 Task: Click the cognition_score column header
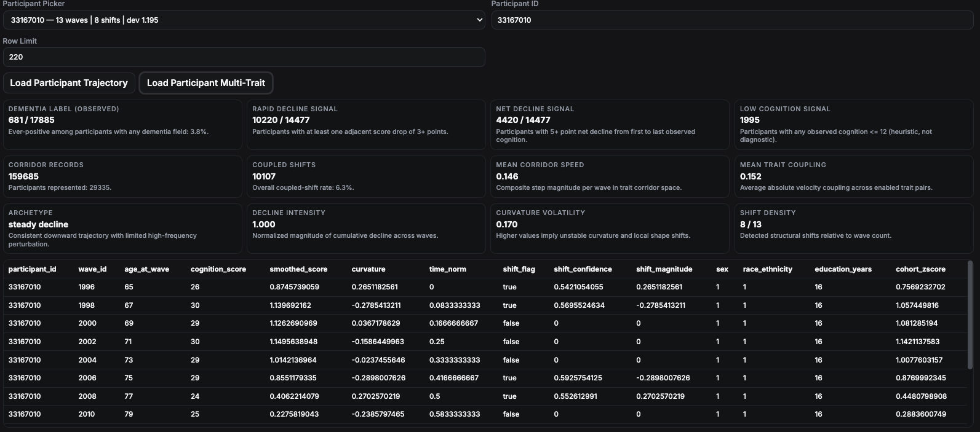[218, 269]
